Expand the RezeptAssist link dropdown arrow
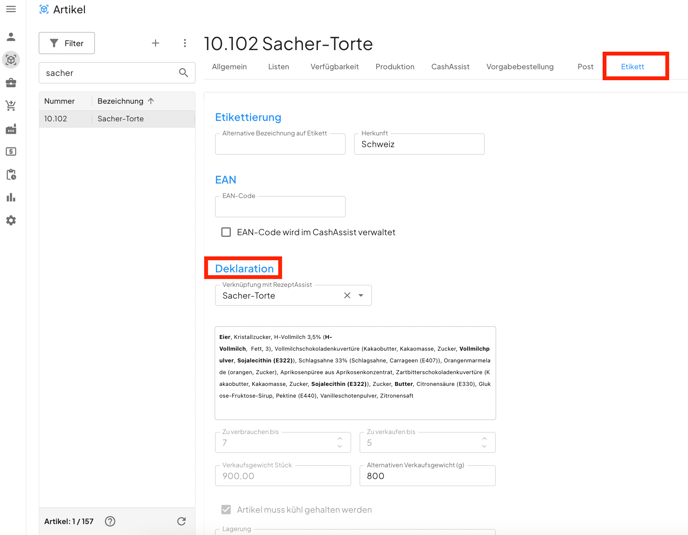Screen dimensions: 688x535 (361, 296)
